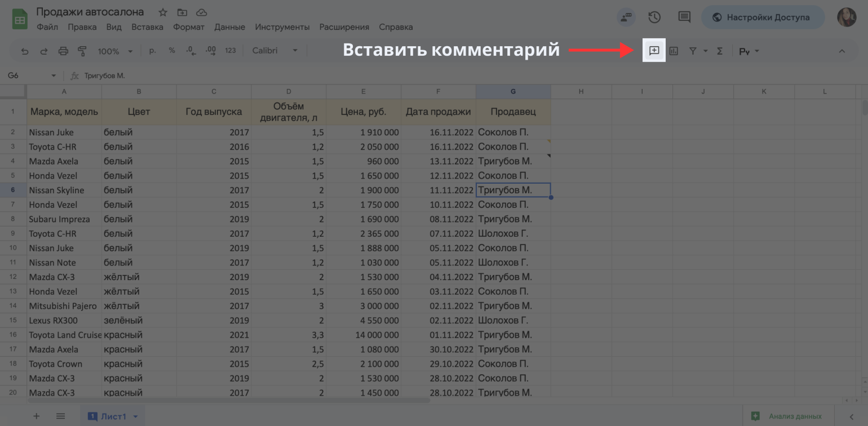Open the comments history icon
868x426 pixels.
(x=684, y=17)
